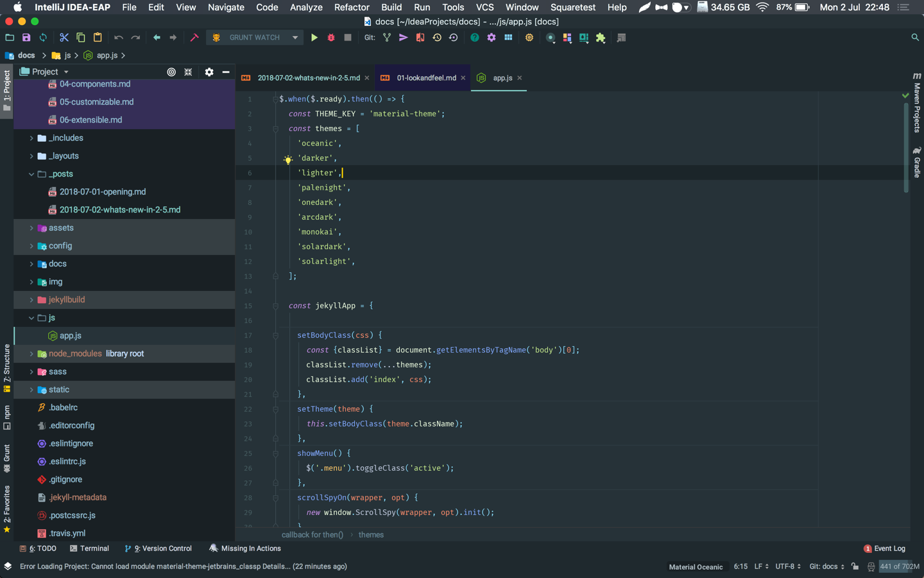Image resolution: width=924 pixels, height=578 pixels.
Task: Run the GRUNT WATCH configuration with green play icon
Action: (314, 37)
